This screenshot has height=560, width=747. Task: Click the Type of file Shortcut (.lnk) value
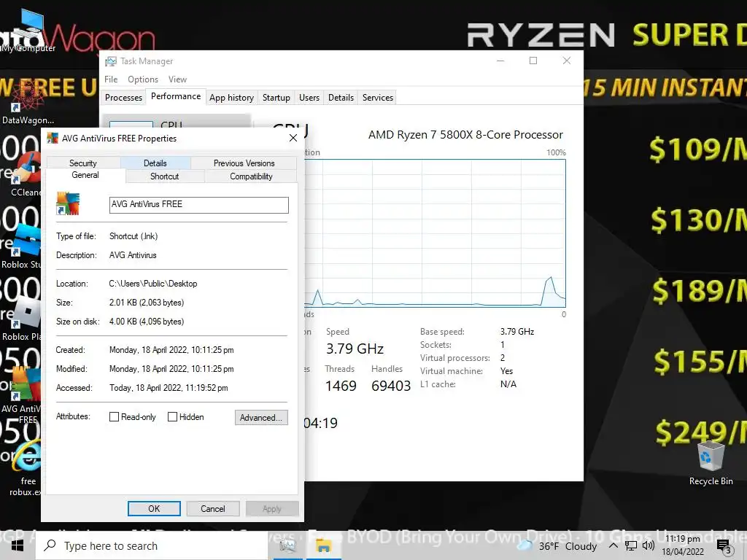(x=133, y=236)
